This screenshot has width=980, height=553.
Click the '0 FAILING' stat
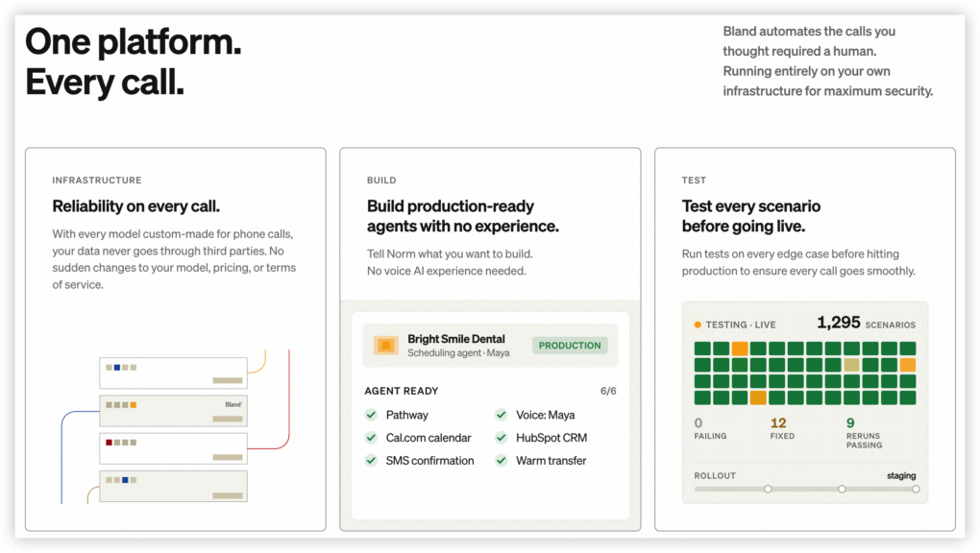click(x=710, y=428)
